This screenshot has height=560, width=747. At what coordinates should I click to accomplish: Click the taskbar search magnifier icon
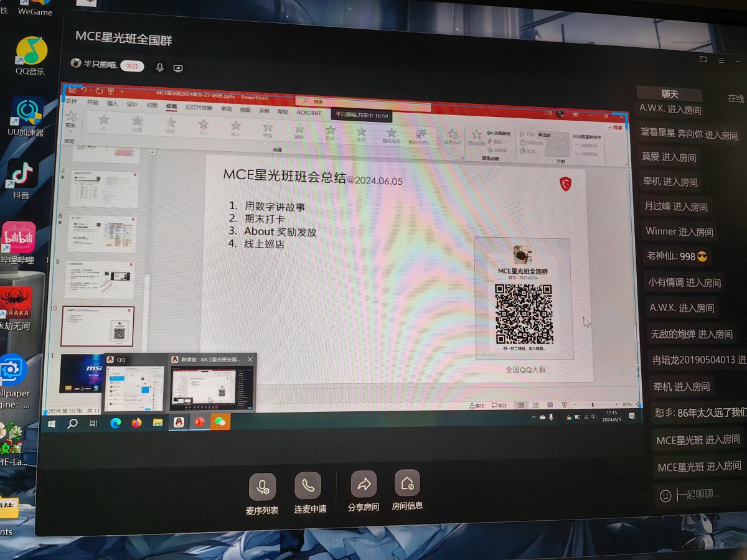click(x=72, y=424)
